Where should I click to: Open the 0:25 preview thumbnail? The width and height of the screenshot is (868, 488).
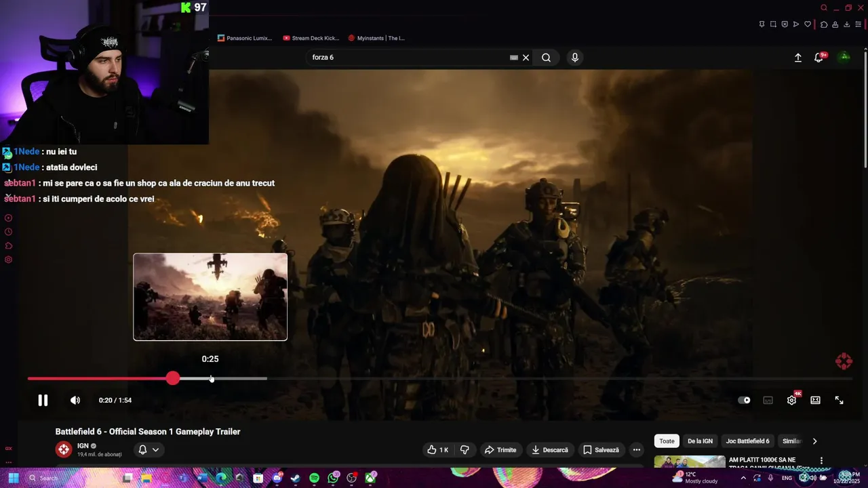pyautogui.click(x=210, y=297)
